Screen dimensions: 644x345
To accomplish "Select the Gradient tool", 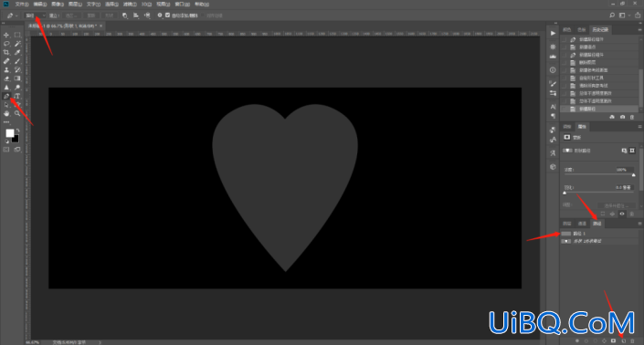I will coord(17,78).
